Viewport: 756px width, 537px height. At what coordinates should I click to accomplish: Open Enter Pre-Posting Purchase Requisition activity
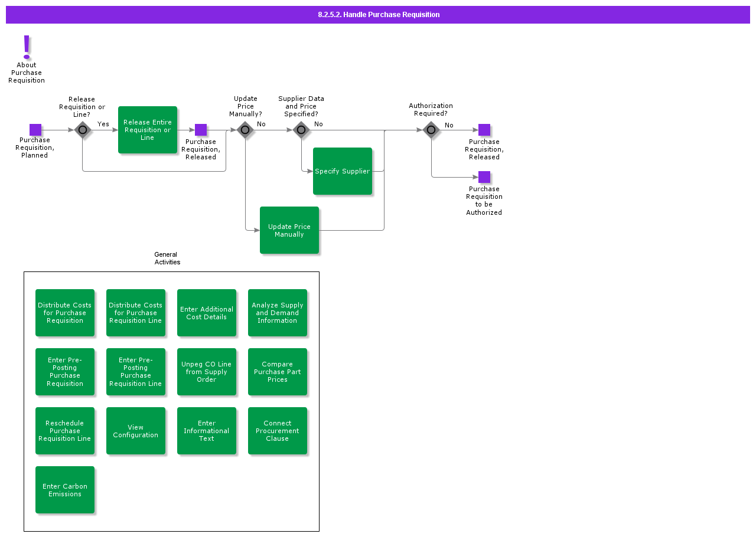tap(65, 372)
